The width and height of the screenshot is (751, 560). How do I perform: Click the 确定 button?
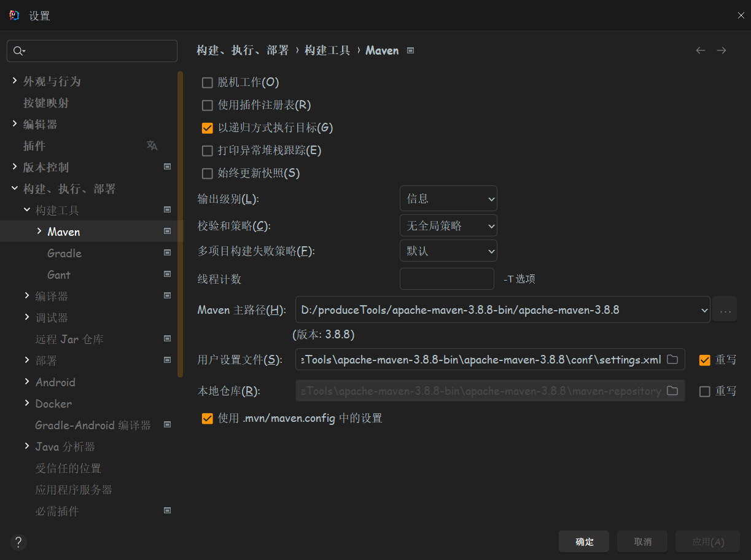[x=584, y=542]
